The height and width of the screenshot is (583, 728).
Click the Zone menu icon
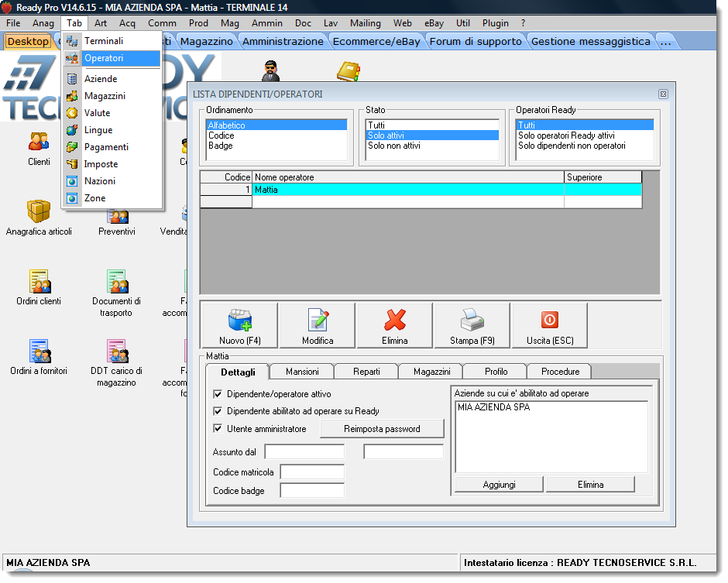(x=72, y=199)
